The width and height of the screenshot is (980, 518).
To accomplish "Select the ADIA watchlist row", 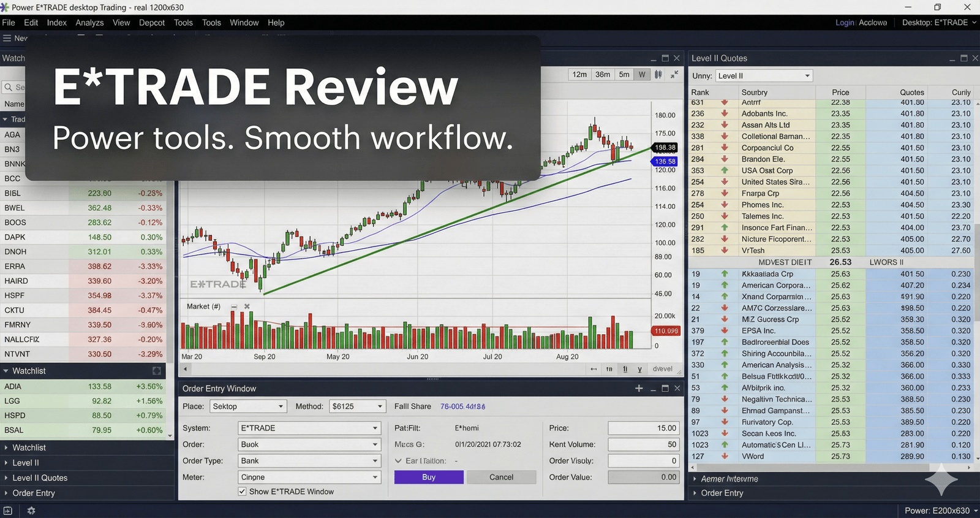I will pyautogui.click(x=83, y=387).
